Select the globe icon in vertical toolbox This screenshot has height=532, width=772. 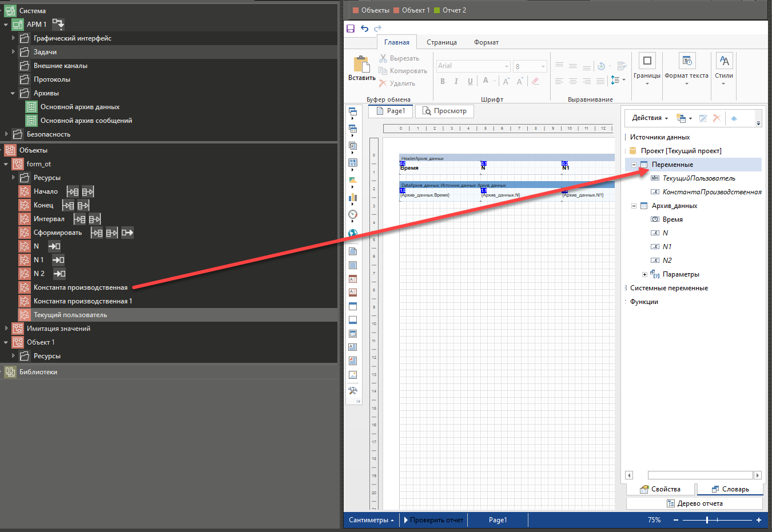pyautogui.click(x=353, y=233)
